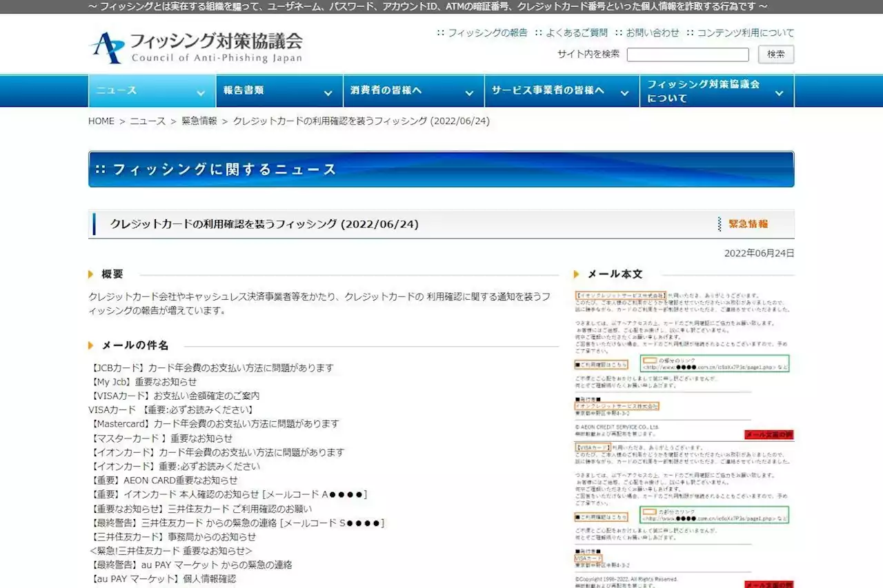Viewport: 883px width, 588px height.
Task: Click subject line 【au PAY マーケット】個人情報確認
Action: pyautogui.click(x=163, y=578)
